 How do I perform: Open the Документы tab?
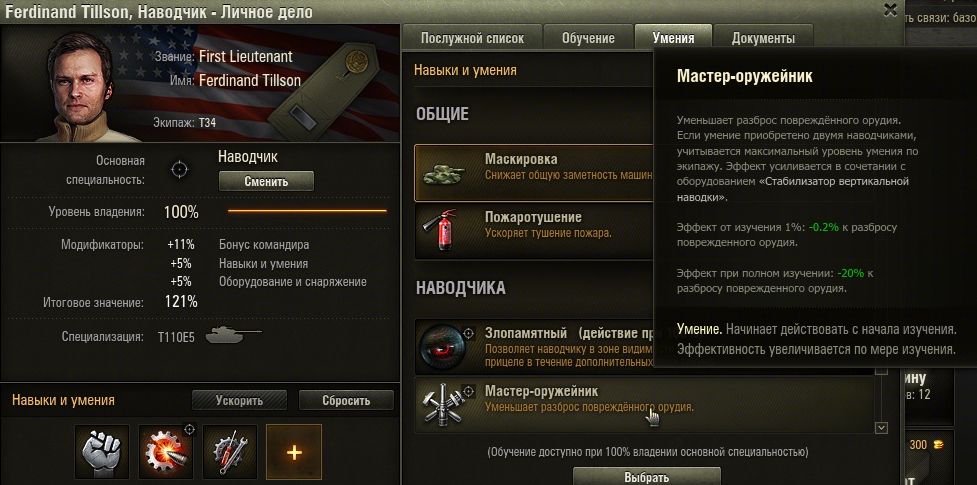click(763, 38)
